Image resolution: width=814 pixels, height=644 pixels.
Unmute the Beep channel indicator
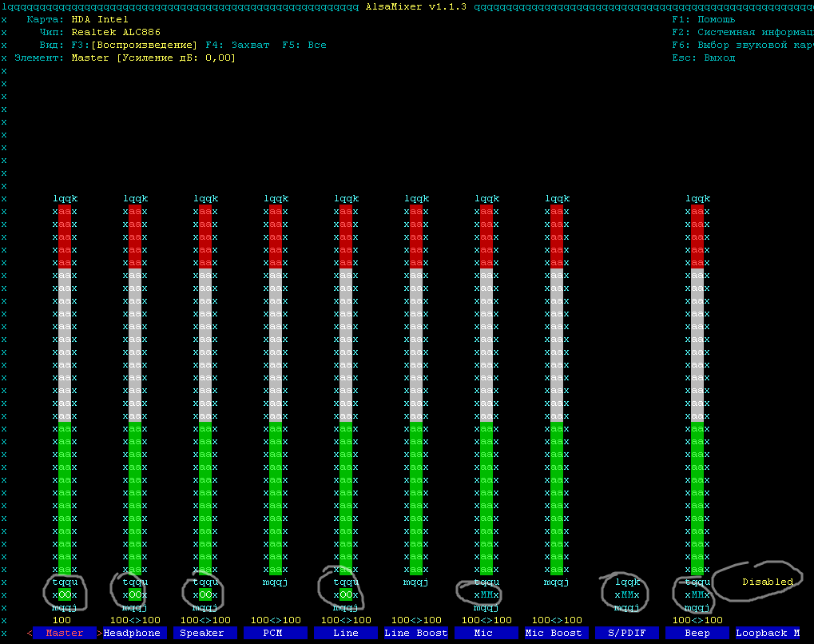click(x=697, y=594)
